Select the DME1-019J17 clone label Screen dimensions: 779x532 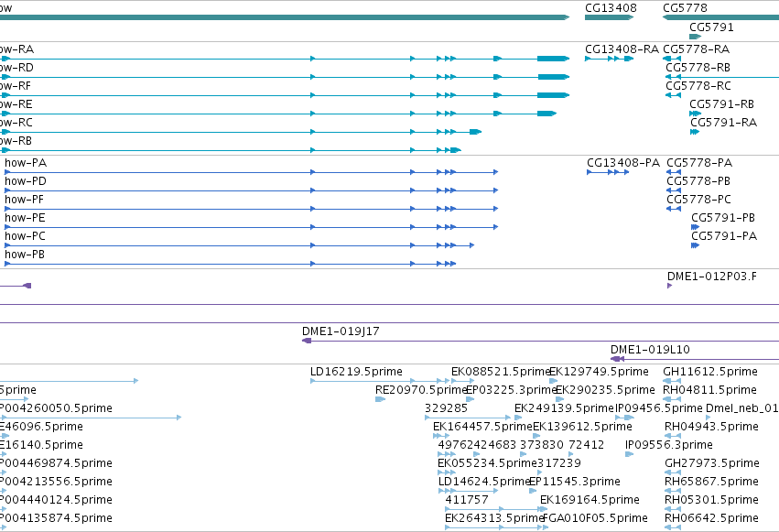click(x=341, y=331)
